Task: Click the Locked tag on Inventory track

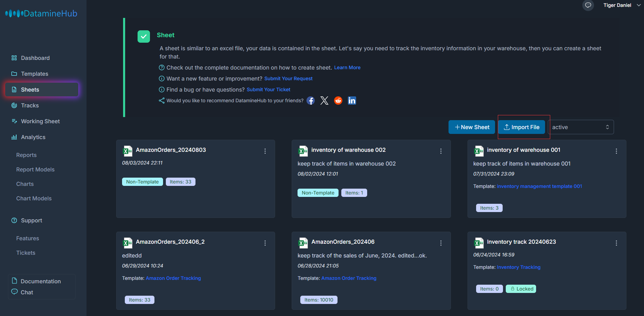Action: coord(521,289)
